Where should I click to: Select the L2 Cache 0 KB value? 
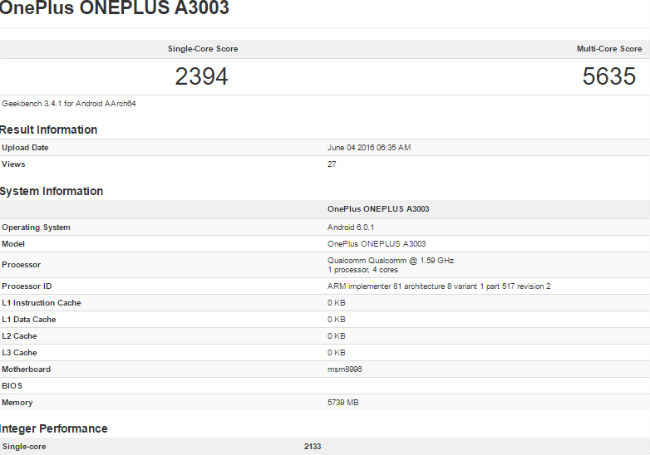pyautogui.click(x=336, y=336)
